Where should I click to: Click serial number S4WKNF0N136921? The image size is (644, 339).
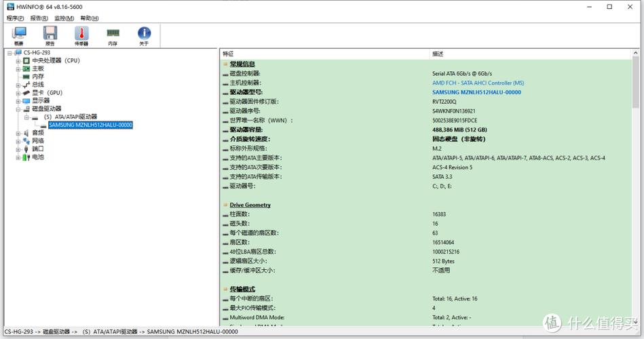453,111
